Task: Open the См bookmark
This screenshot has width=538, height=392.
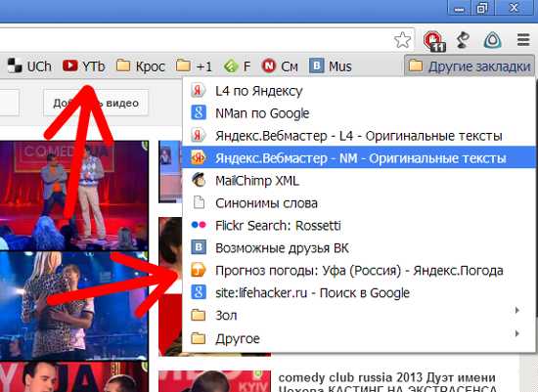Action: coord(280,65)
